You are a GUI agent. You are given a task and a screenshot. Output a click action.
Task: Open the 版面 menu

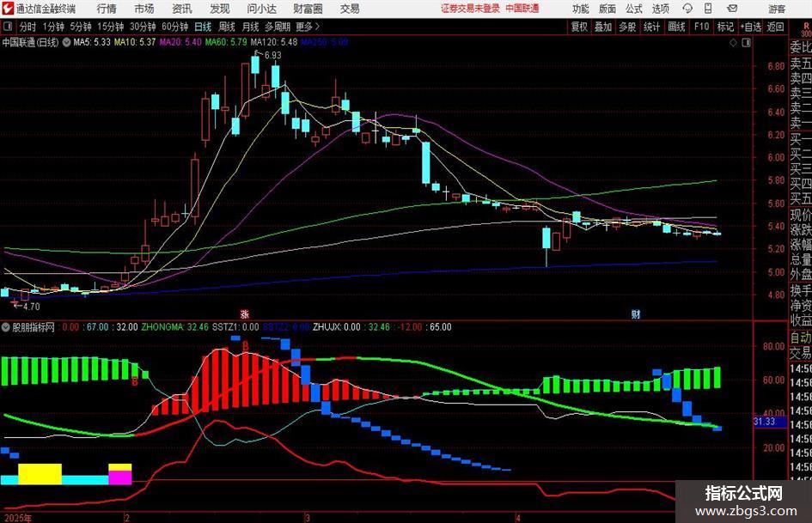coord(607,9)
